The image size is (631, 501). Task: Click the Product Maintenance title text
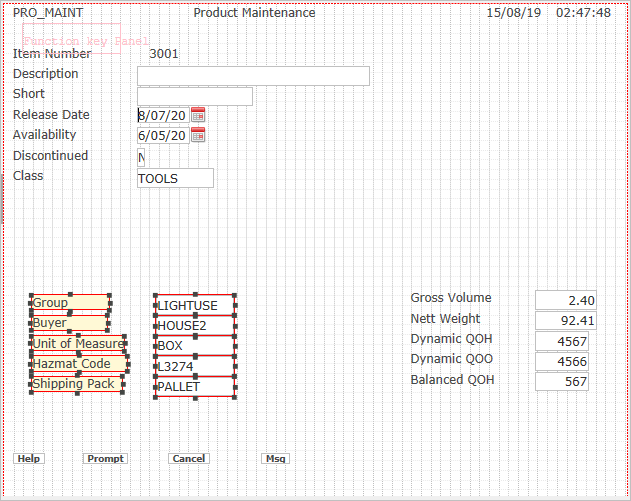point(254,12)
